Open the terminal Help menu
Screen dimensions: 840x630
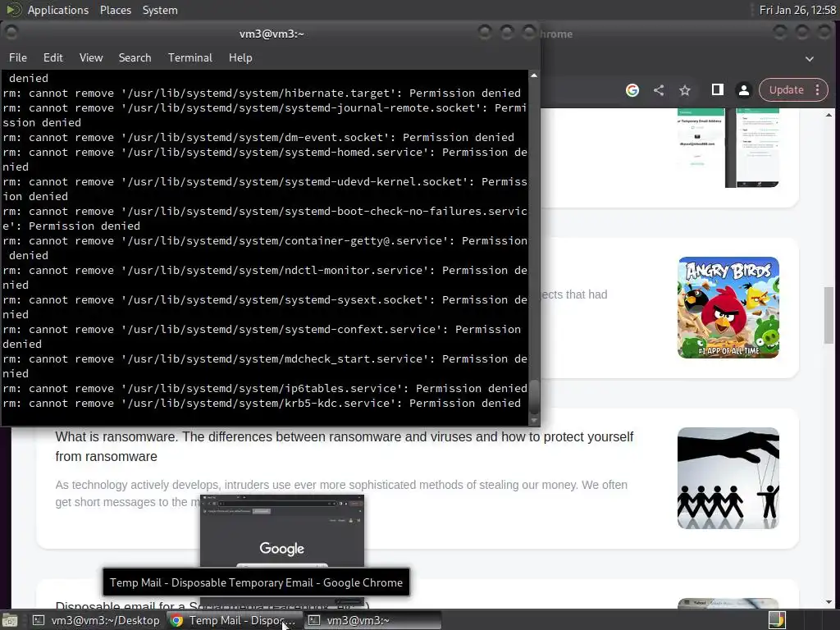[240, 57]
